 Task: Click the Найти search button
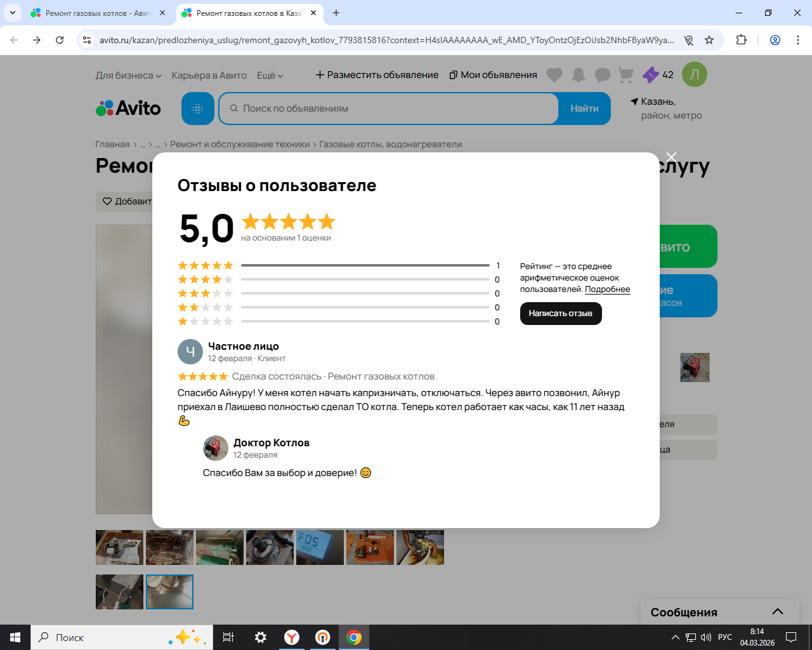click(584, 109)
